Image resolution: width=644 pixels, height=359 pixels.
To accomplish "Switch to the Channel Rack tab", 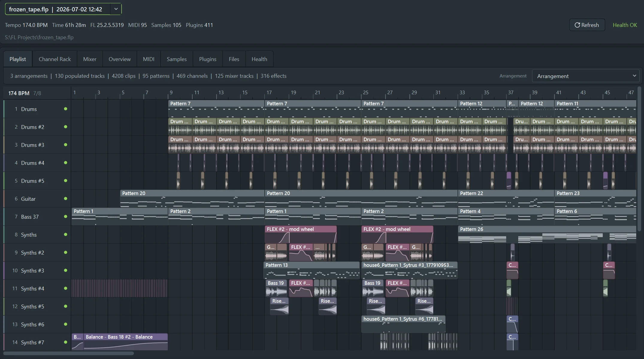I will pos(55,59).
